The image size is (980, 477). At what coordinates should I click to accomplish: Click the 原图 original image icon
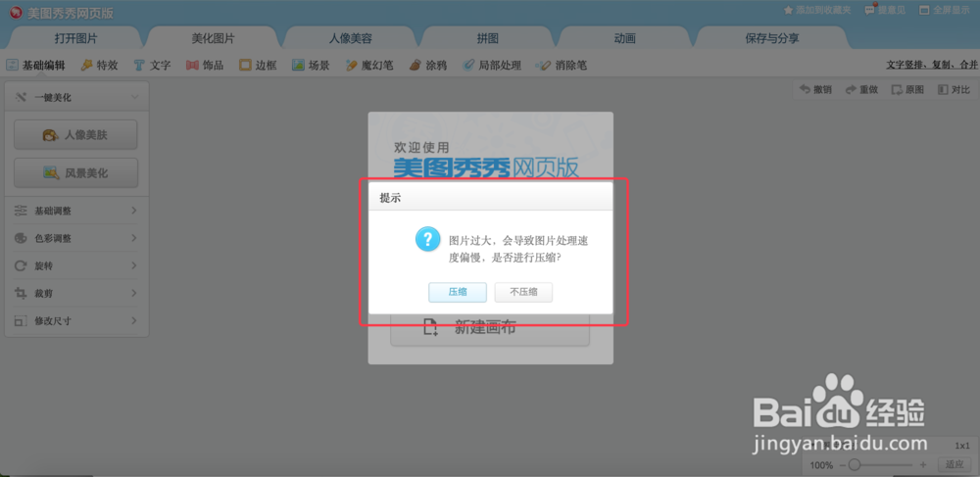pos(897,90)
